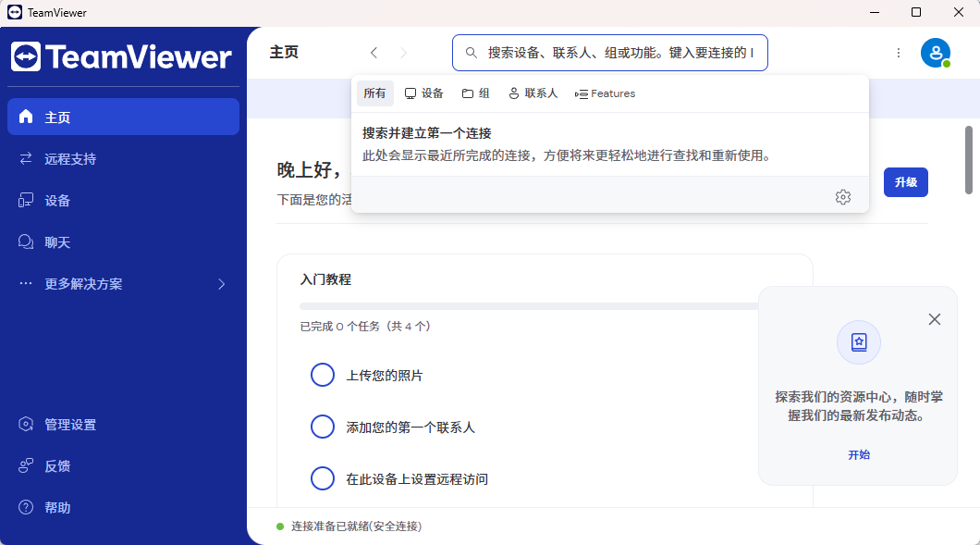980x545 pixels.
Task: Open search settings with the gear icon
Action: (x=842, y=196)
